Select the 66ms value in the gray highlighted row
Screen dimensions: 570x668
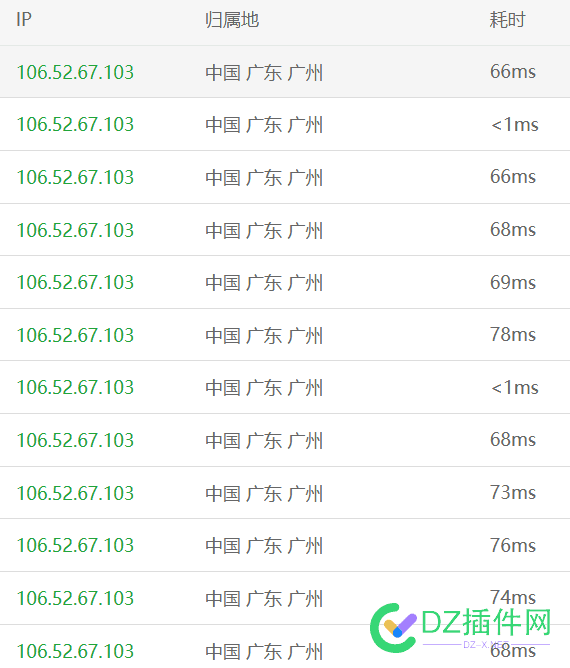point(513,72)
